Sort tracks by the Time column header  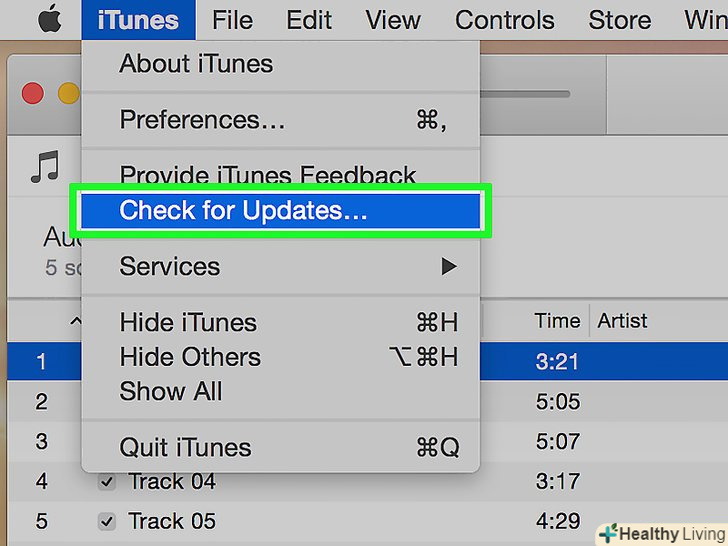(557, 321)
